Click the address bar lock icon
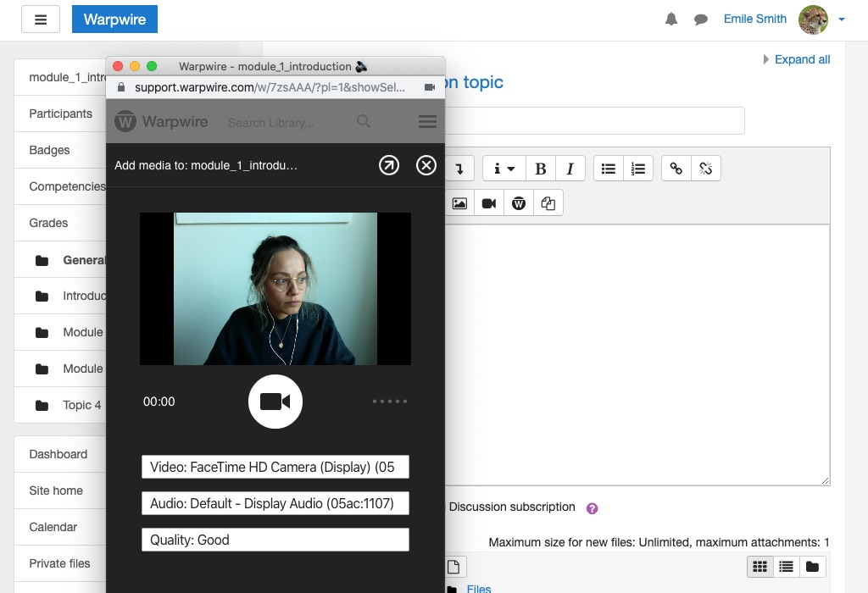The width and height of the screenshot is (868, 593). (x=121, y=87)
